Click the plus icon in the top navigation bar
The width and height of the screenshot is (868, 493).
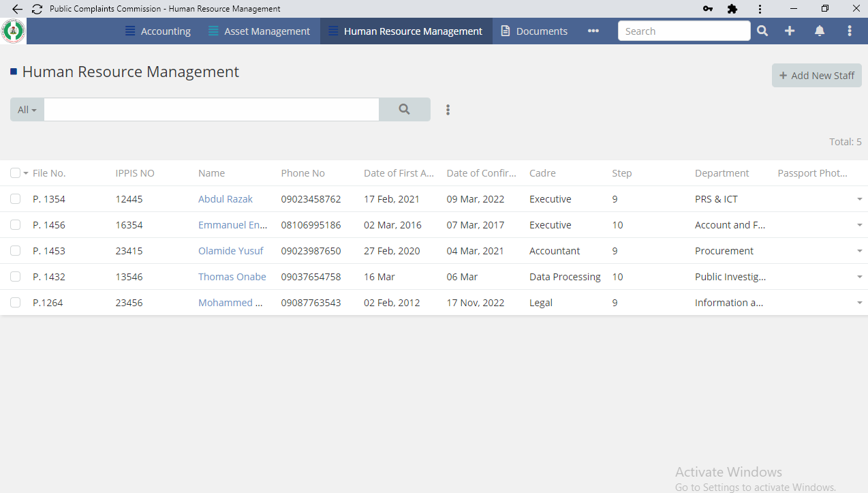[790, 31]
